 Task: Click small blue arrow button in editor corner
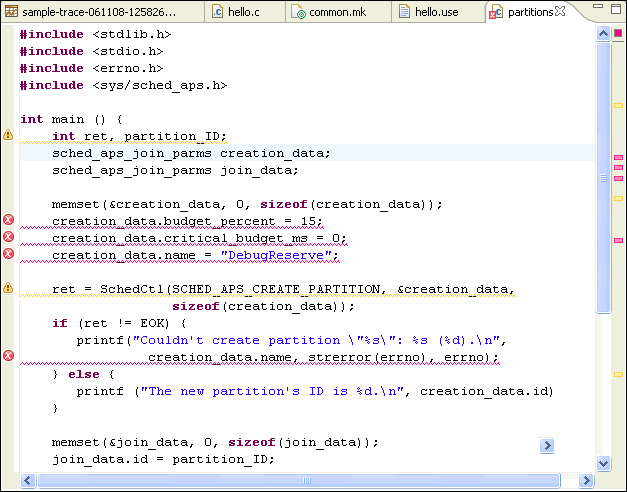[x=547, y=445]
